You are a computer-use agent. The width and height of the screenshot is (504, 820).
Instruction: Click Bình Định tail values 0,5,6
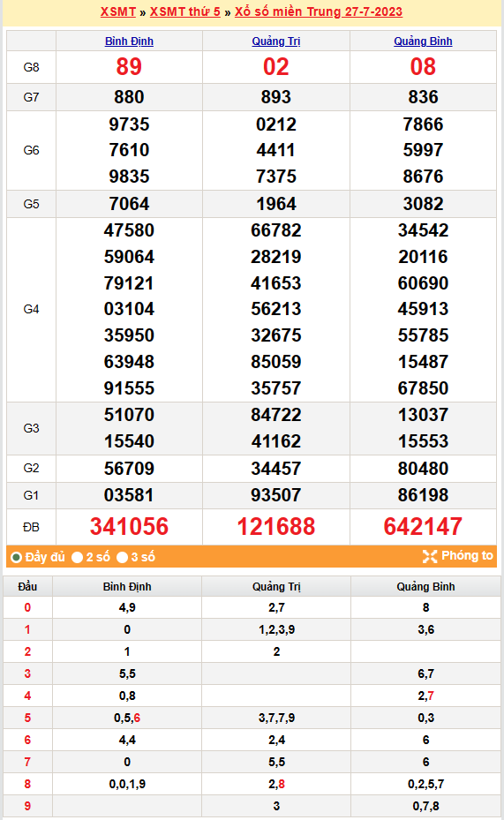(127, 718)
